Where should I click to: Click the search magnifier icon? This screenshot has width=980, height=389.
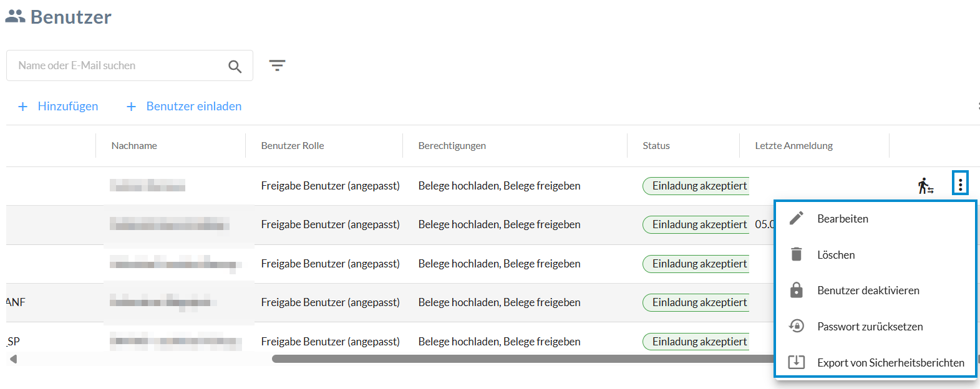(x=235, y=66)
